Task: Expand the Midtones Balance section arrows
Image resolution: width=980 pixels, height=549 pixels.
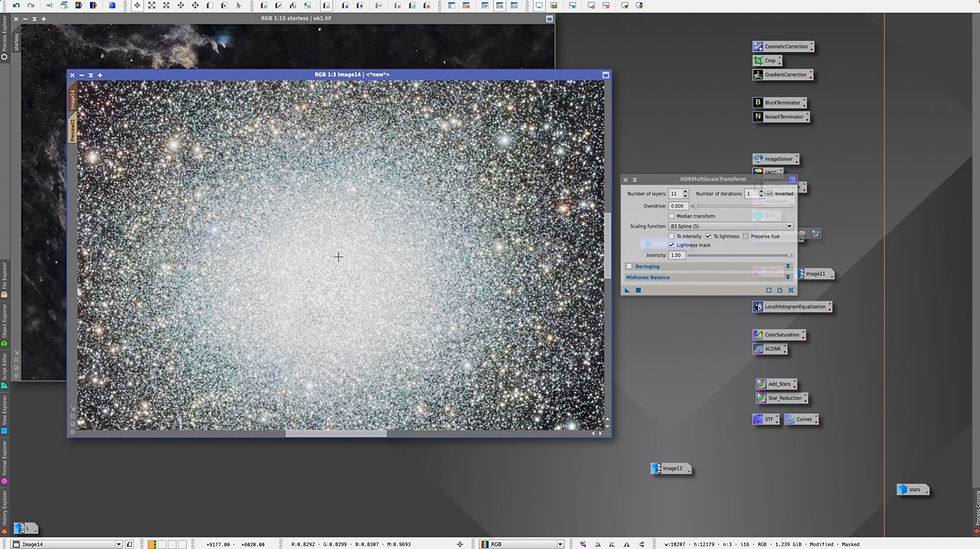Action: tap(788, 277)
